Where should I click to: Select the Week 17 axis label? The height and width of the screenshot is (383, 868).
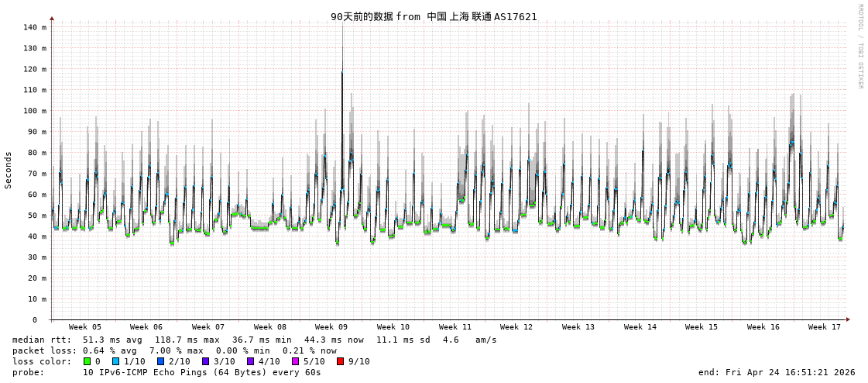825,327
